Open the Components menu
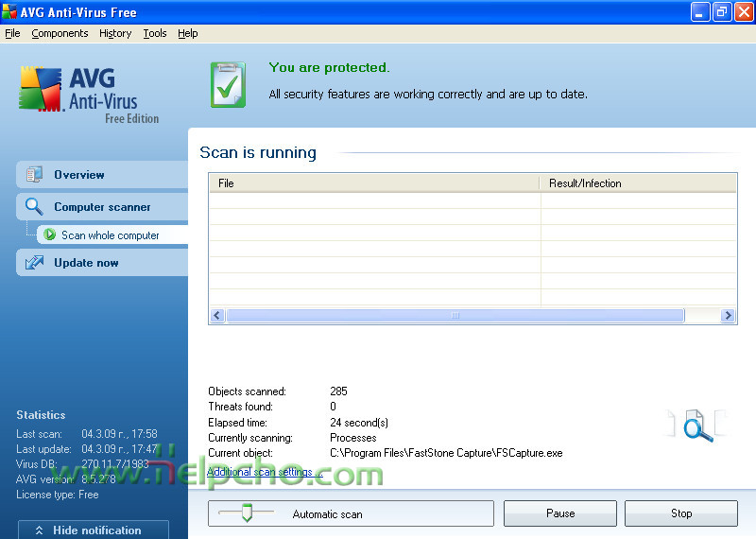Screen dimensions: 756x539 60,33
